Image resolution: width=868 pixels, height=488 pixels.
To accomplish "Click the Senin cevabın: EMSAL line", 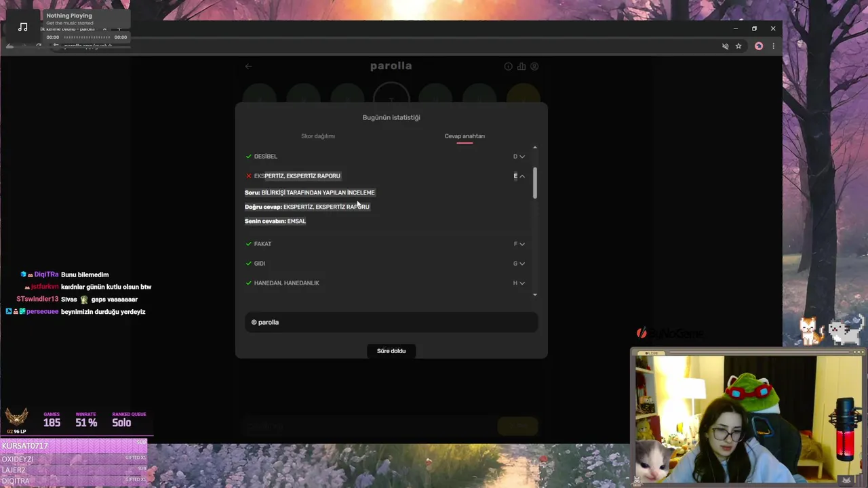I will click(x=275, y=221).
